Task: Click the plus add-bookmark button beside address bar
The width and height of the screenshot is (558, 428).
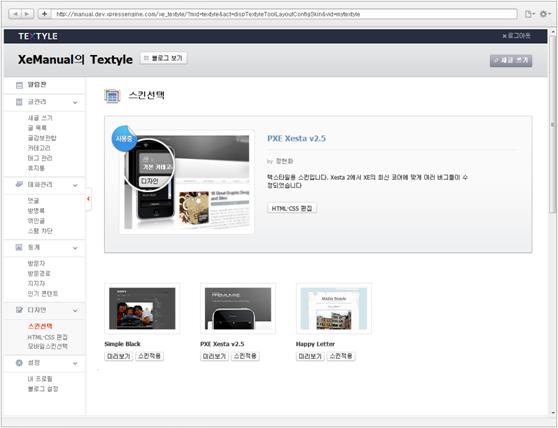Action: (x=44, y=14)
